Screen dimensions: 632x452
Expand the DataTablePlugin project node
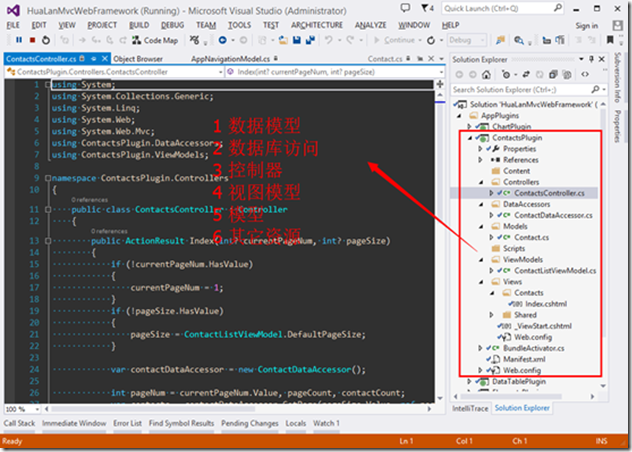click(x=469, y=381)
